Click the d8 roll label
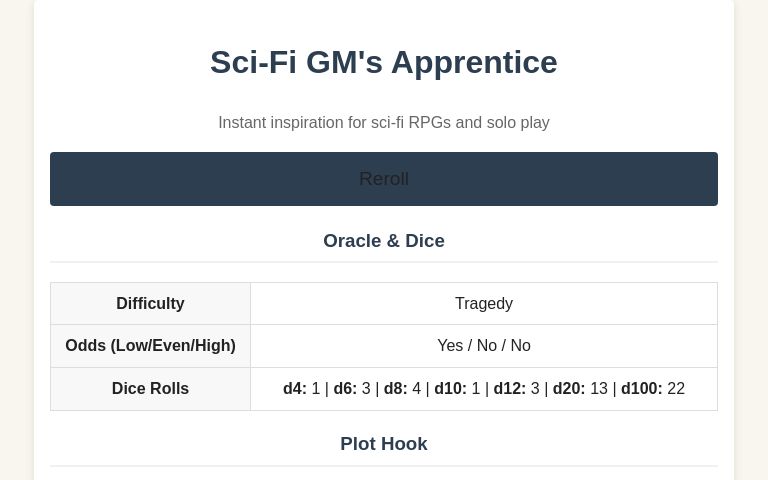This screenshot has height=480, width=768. (395, 388)
